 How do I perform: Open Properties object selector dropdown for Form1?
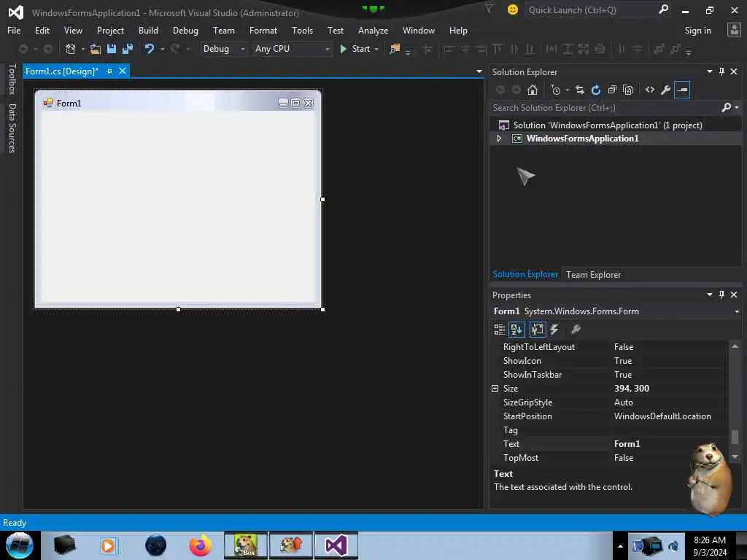click(737, 311)
